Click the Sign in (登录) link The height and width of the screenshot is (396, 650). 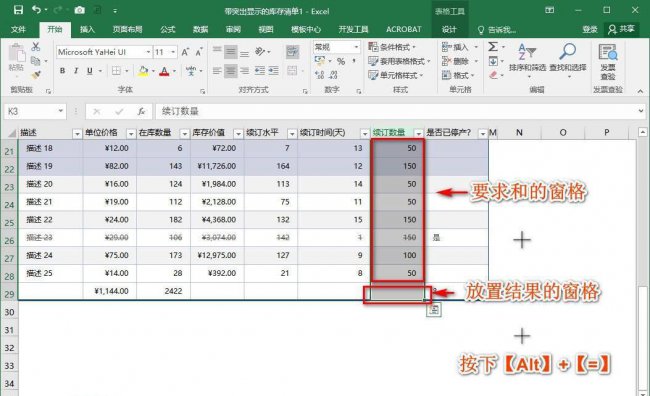[589, 29]
